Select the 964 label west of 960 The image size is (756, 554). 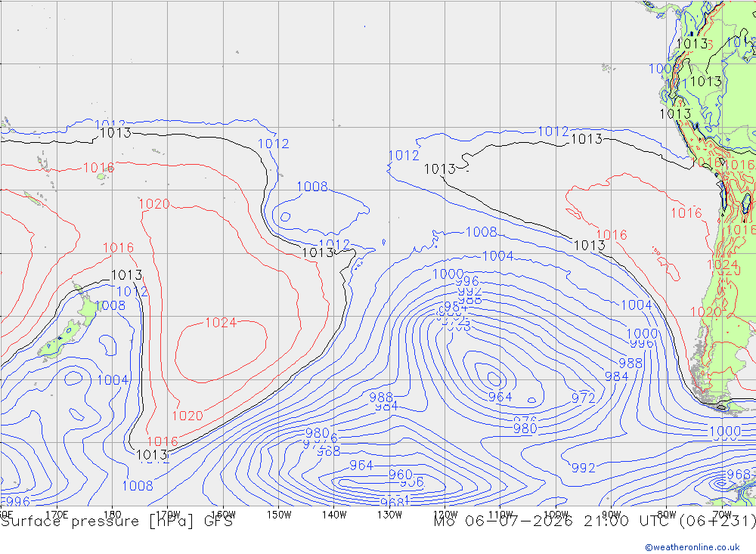[x=361, y=466]
